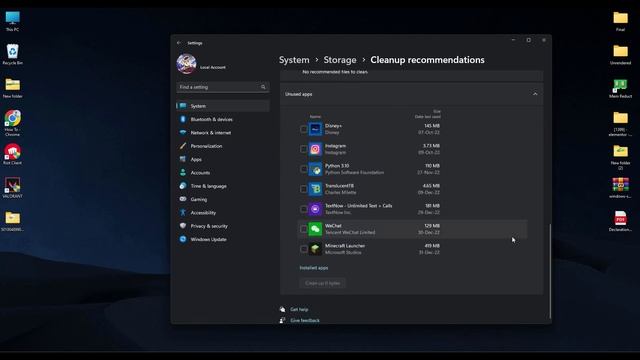
Task: Click the Find a setting search box
Action: tap(223, 87)
